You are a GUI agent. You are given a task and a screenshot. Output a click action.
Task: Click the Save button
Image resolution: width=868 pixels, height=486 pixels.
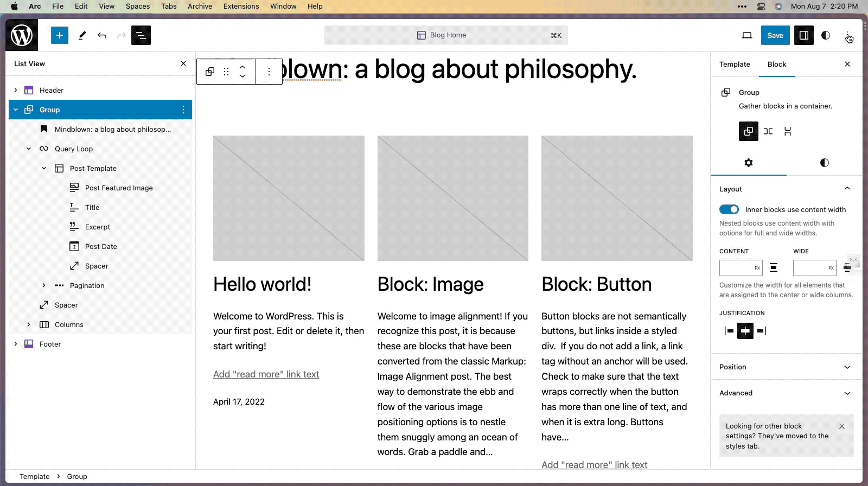coord(775,35)
